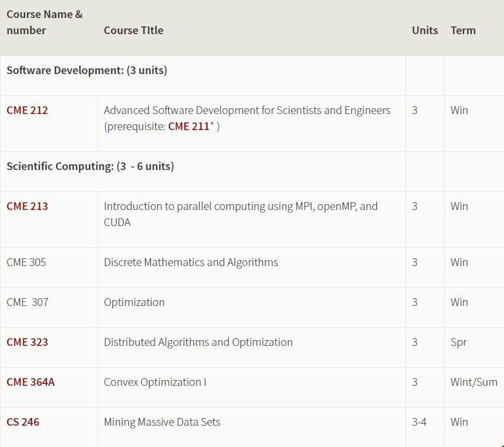
Task: Click the CME 307 course number cell
Action: tap(27, 302)
